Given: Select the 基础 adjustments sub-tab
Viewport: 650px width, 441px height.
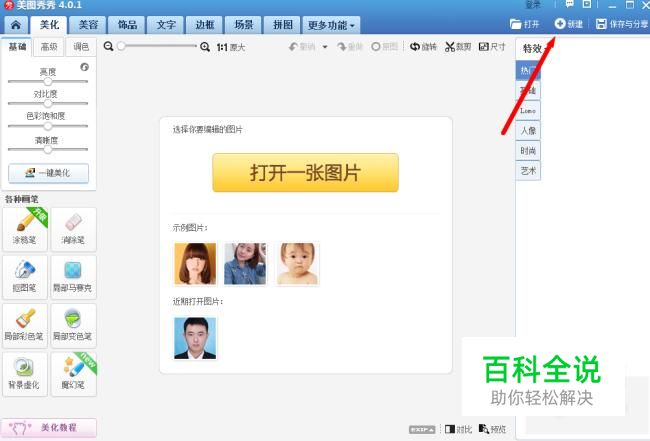Looking at the screenshot, I should (x=17, y=47).
